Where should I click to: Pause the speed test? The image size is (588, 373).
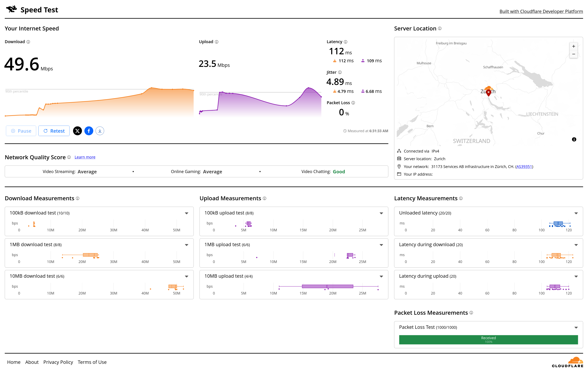tap(21, 131)
